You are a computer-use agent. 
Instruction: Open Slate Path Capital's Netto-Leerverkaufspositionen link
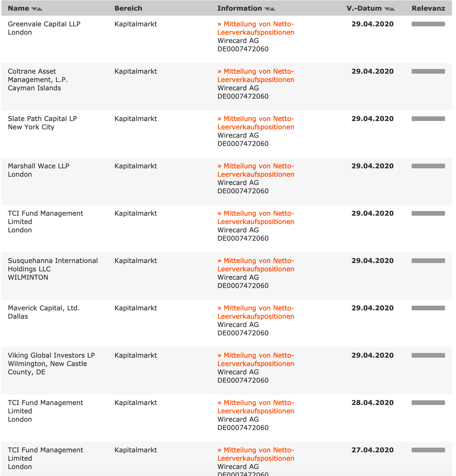[x=256, y=123]
